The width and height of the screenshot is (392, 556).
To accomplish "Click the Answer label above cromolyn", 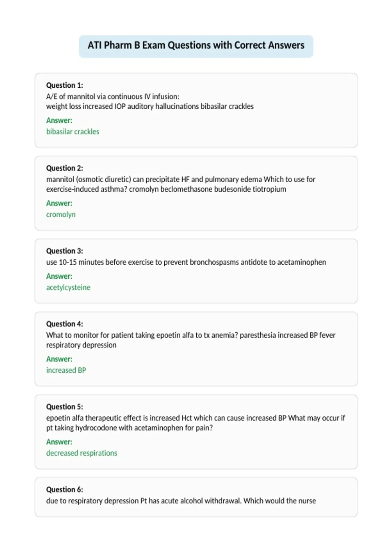I will pos(59,203).
